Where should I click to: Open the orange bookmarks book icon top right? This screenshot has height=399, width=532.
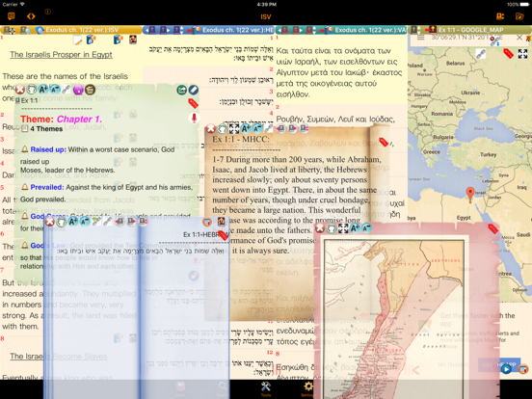(x=500, y=16)
